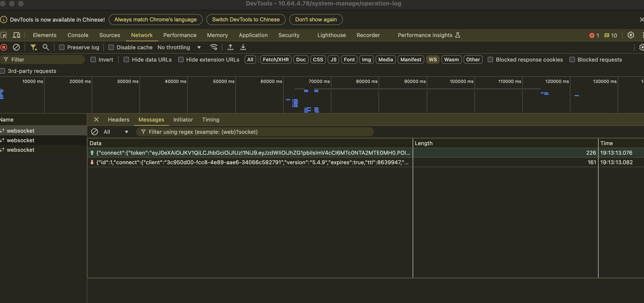Focus the messages regex filter field
The width and height of the screenshot is (644, 303).
(255, 132)
